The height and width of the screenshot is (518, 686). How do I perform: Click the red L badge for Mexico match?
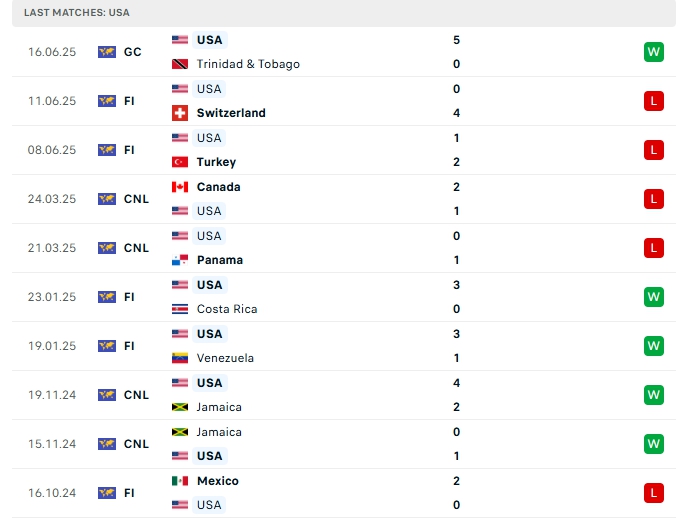point(654,493)
